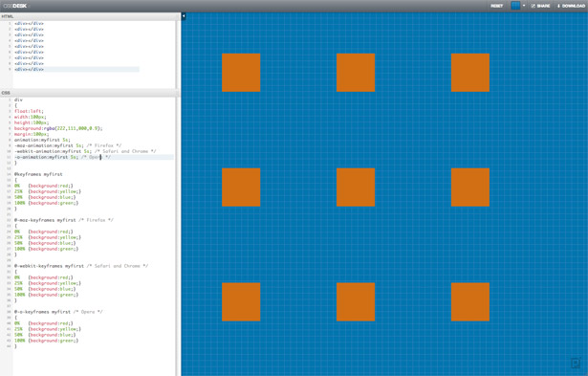Click the Share icon button
Viewport: 588px width, 376px height.
click(540, 6)
